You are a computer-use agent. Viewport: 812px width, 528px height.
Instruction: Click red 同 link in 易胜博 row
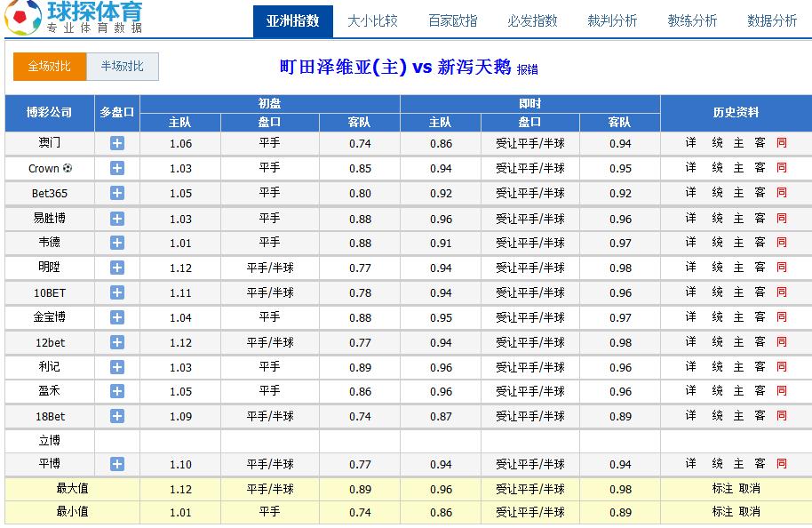782,218
